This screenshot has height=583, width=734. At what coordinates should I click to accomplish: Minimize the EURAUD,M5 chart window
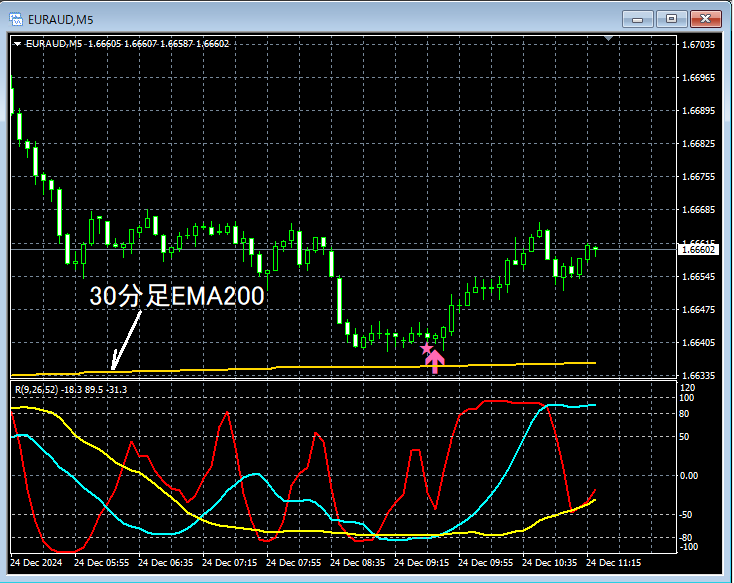pos(637,19)
